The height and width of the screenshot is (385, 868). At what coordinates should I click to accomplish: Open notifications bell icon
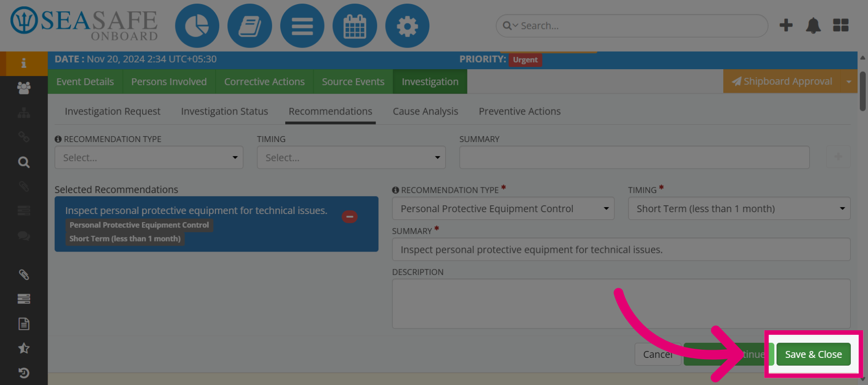pos(813,26)
